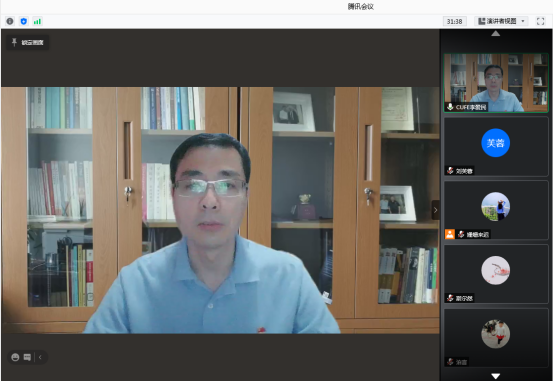The image size is (554, 381).
Task: Collapse the participant sidebar with right chevron
Action: (x=435, y=210)
